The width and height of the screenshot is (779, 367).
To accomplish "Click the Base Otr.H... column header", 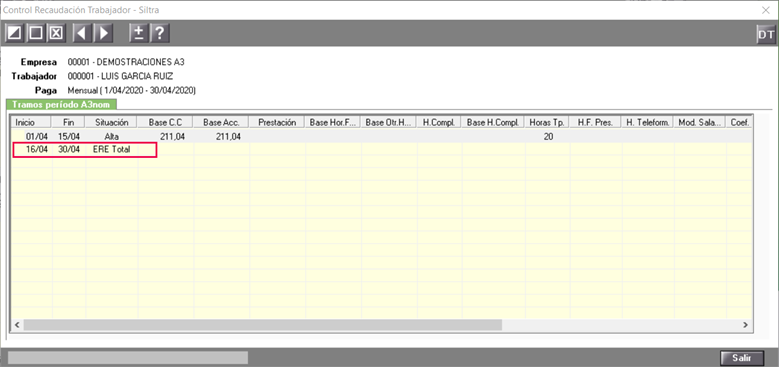I will tap(388, 122).
